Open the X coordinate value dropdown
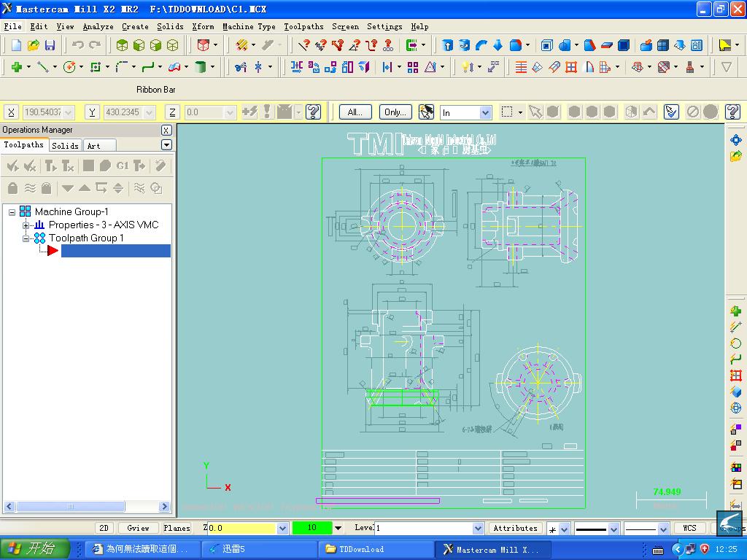 68,112
